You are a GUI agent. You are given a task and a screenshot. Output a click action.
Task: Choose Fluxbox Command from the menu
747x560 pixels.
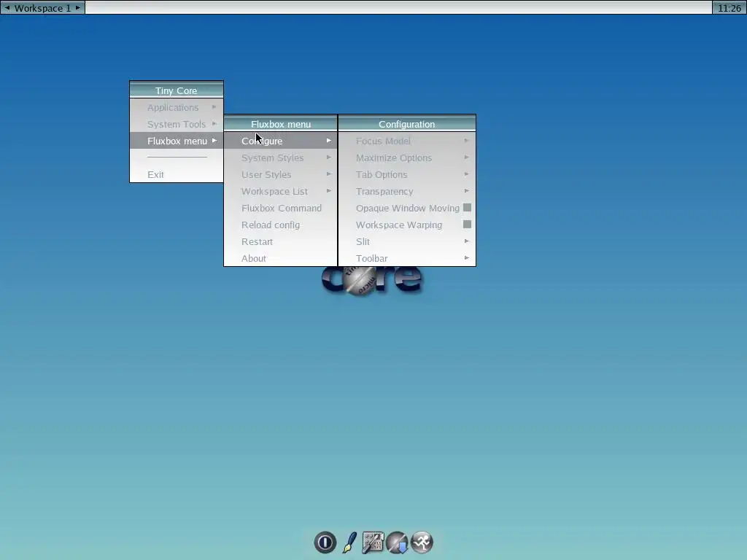281,208
